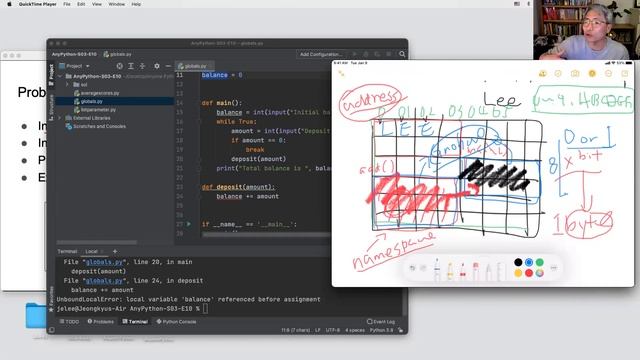Hide the Project panel with minus icon

168,66
